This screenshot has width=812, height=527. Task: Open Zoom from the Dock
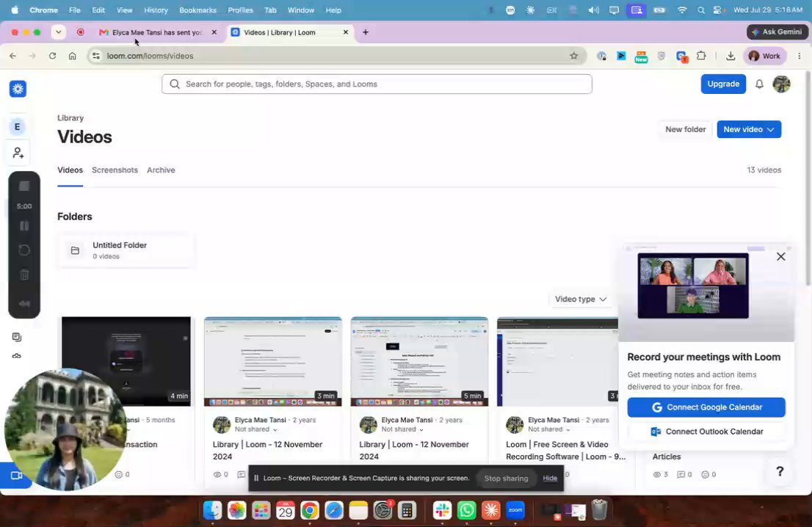coord(515,511)
